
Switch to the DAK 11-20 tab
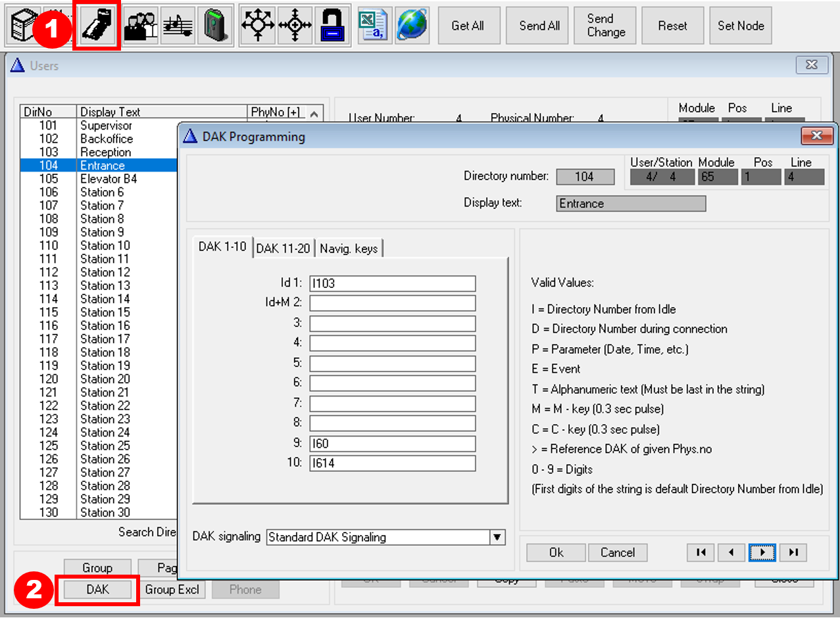(x=283, y=249)
